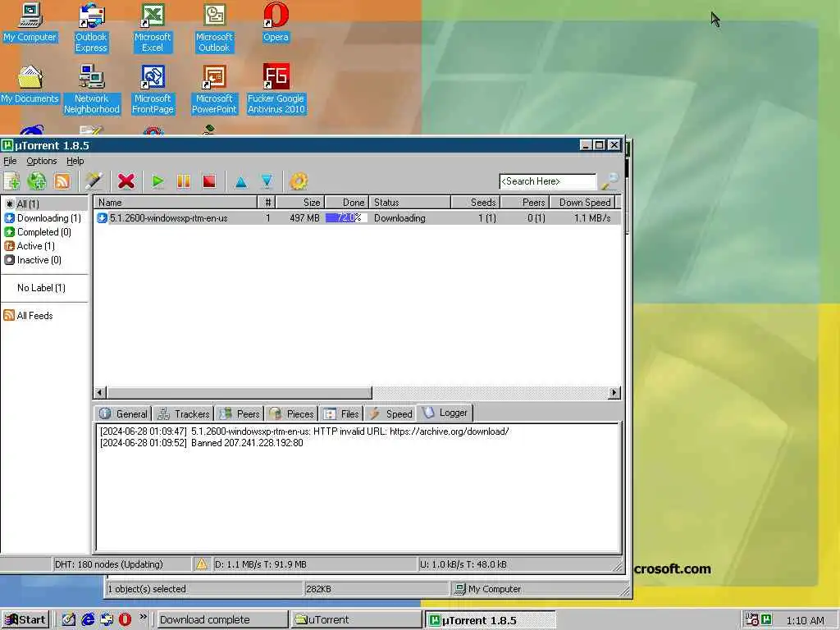Switch to Download complete taskbar button
The width and height of the screenshot is (840, 630).
click(x=221, y=620)
